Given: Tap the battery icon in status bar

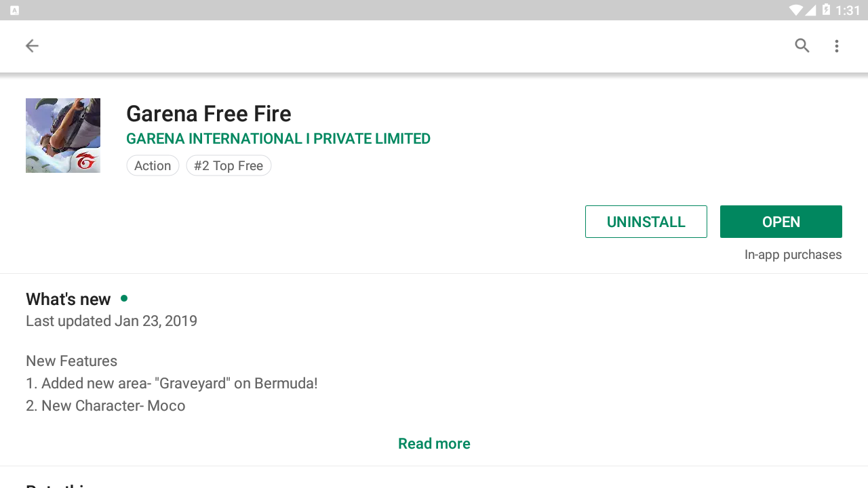Looking at the screenshot, I should pyautogui.click(x=826, y=10).
